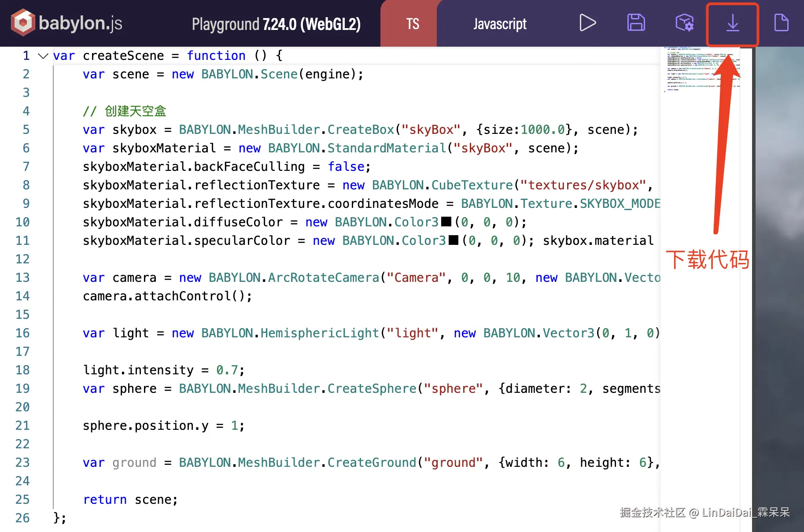
Task: Click sphere.position.y on line 21
Action: click(146, 426)
